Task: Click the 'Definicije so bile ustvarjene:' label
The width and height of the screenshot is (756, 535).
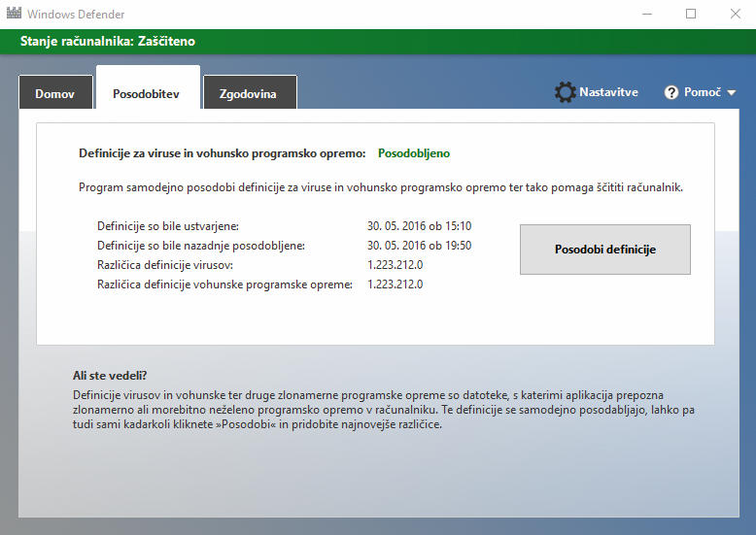Action: [168, 226]
